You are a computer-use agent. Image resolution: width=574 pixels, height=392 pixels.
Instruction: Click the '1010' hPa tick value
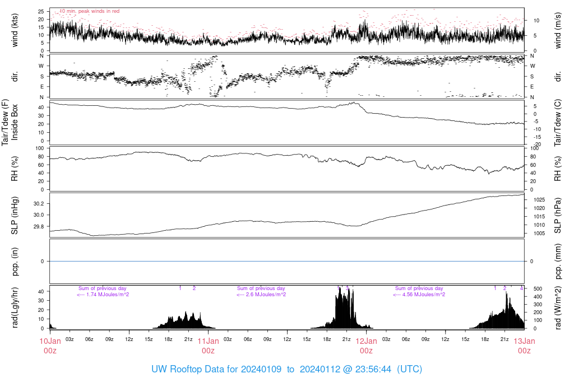click(x=539, y=225)
